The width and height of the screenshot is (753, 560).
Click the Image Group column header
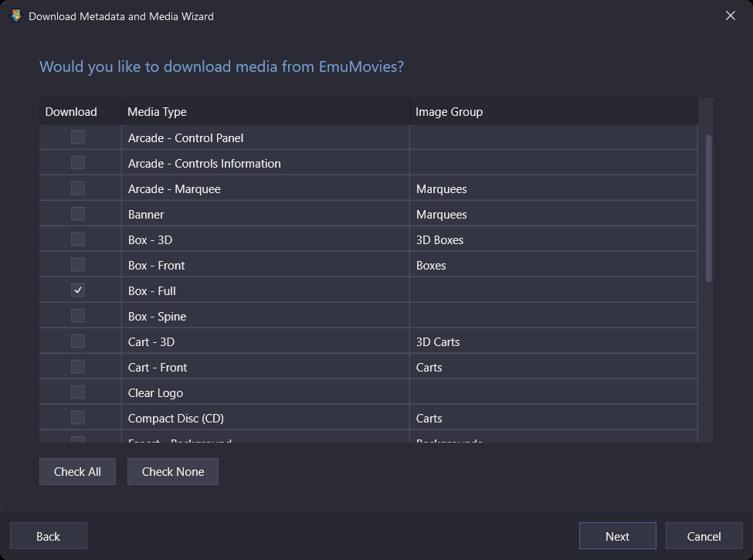click(554, 111)
